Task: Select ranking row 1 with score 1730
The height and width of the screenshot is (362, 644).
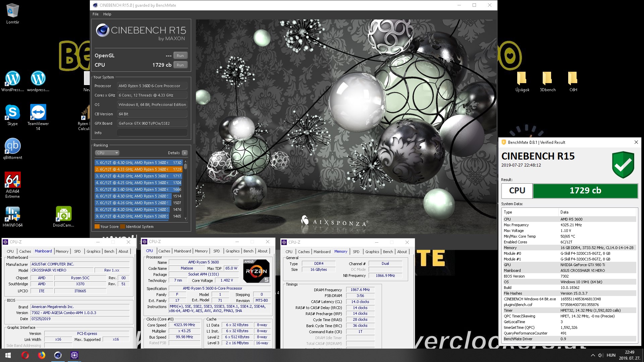Action: (x=139, y=163)
